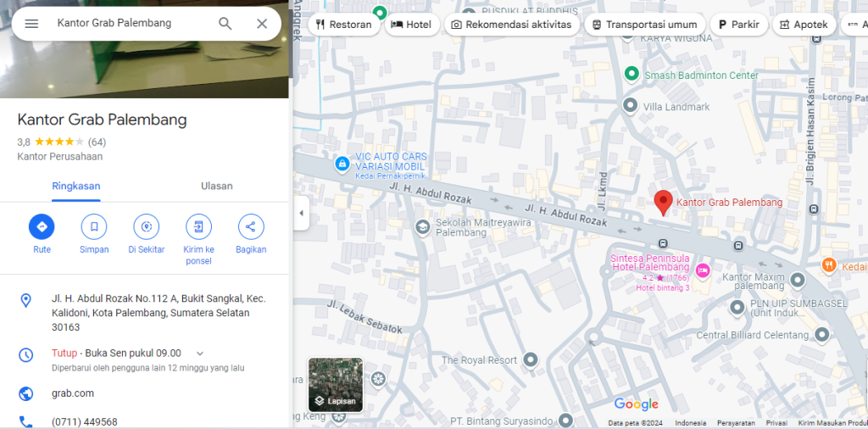Click the Rute directions icon
Screen dimensions: 868x429
point(42,227)
